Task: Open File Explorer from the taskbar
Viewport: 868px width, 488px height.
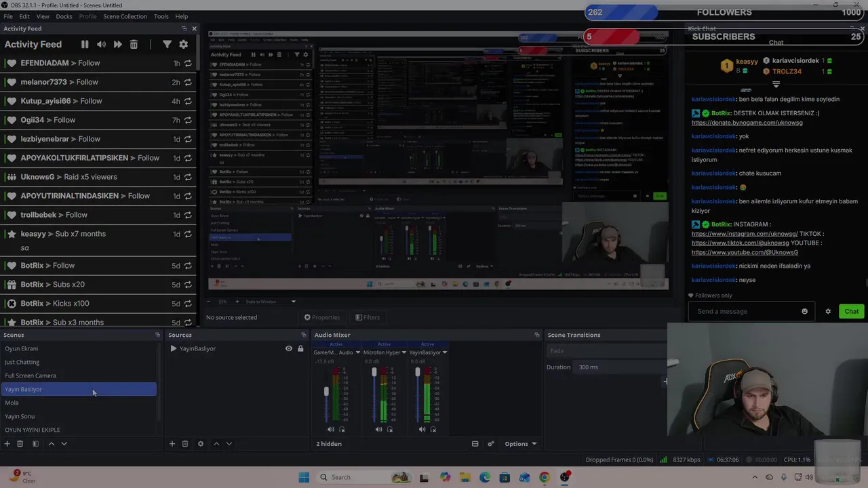Action: [x=465, y=477]
